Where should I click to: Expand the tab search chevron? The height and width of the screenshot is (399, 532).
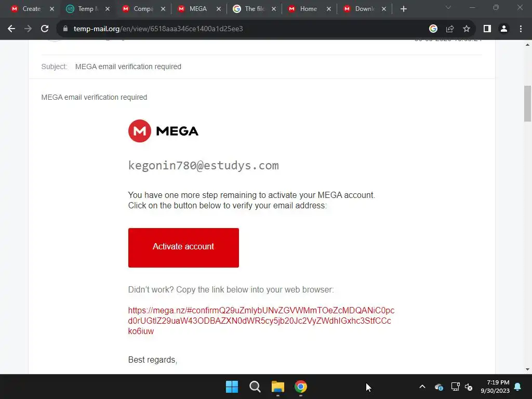coord(448,7)
